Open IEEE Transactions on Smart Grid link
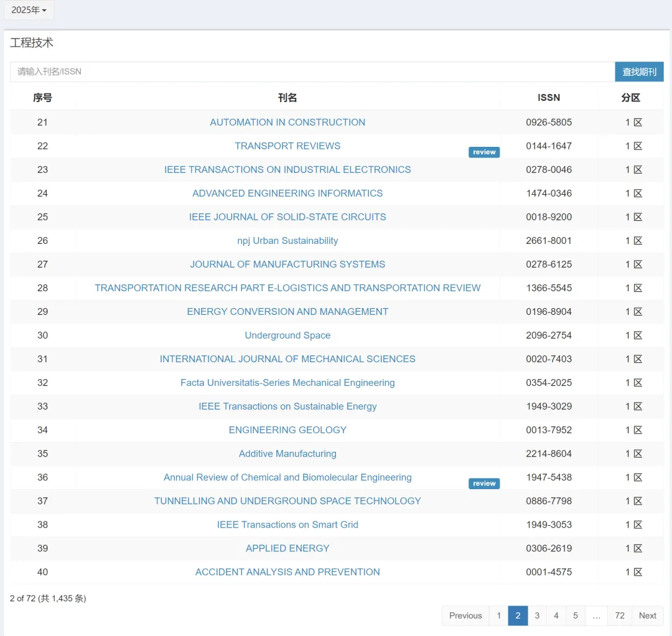Screen dimensions: 672x636 (x=287, y=525)
